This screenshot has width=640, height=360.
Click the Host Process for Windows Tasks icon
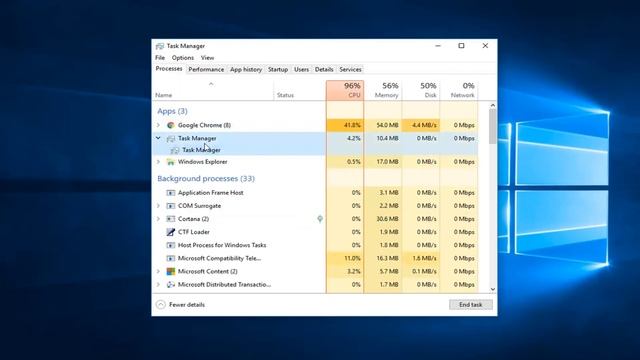[x=171, y=245]
